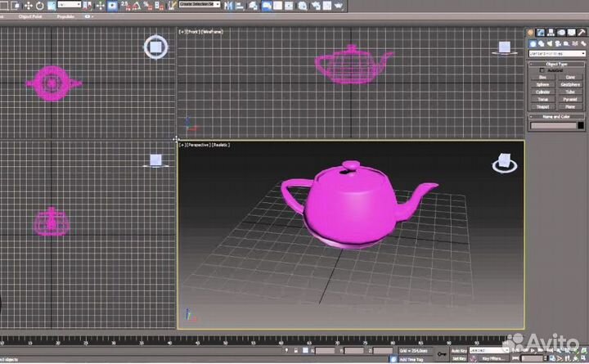This screenshot has width=589, height=364.
Task: Enable the AutoGrid checkbox
Action: (542, 70)
